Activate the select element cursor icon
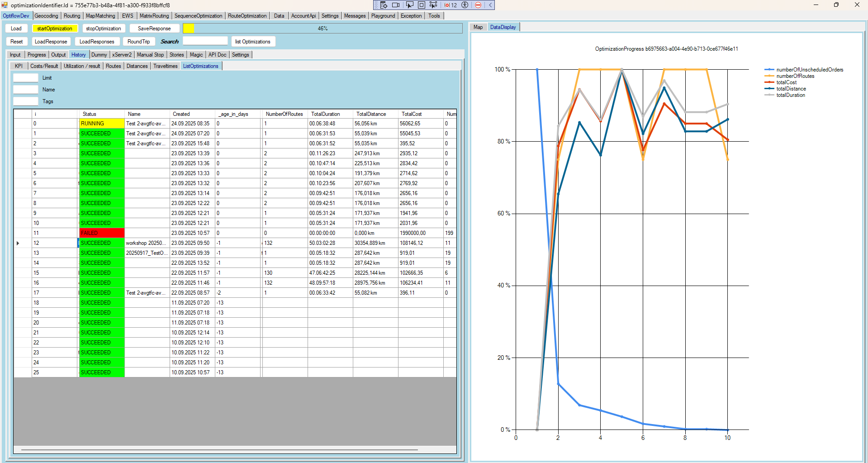Viewport: 868px width, 463px height. [409, 5]
